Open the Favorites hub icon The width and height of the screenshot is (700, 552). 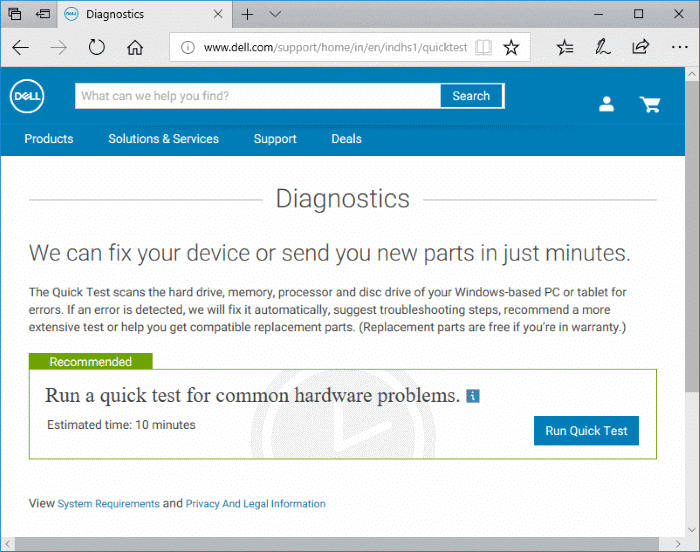(x=565, y=47)
